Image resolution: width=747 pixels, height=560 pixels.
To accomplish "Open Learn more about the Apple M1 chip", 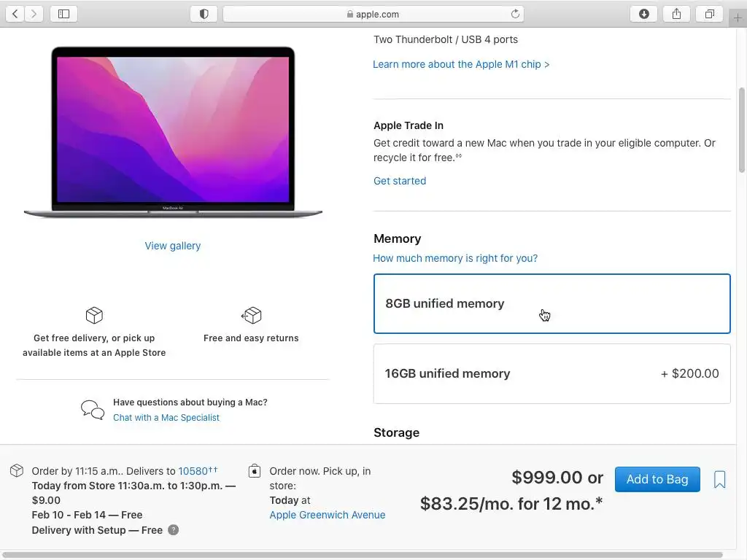I will click(461, 64).
